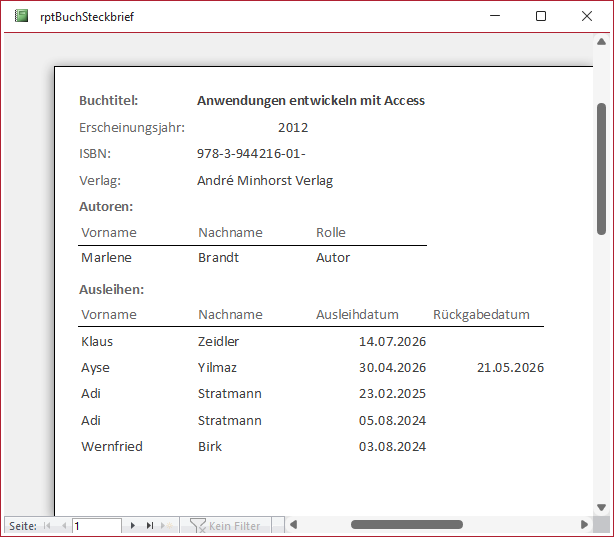614x537 pixels.
Task: Click the last name Yilmaz
Action: coord(217,368)
